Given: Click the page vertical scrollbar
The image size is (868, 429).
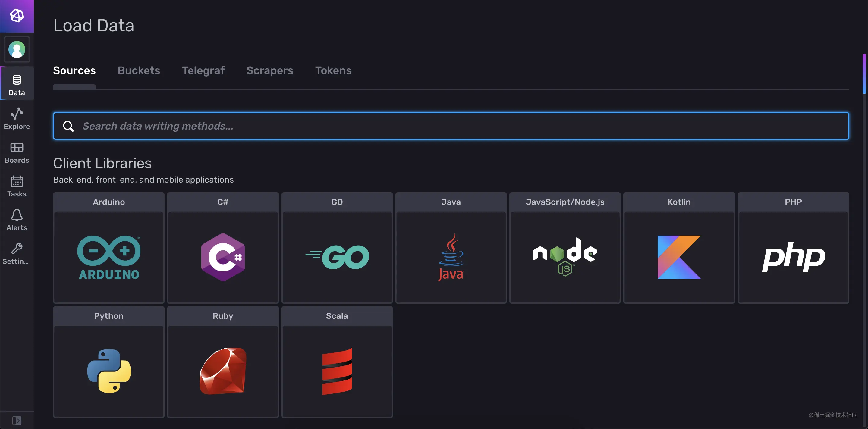Looking at the screenshot, I should click(864, 74).
